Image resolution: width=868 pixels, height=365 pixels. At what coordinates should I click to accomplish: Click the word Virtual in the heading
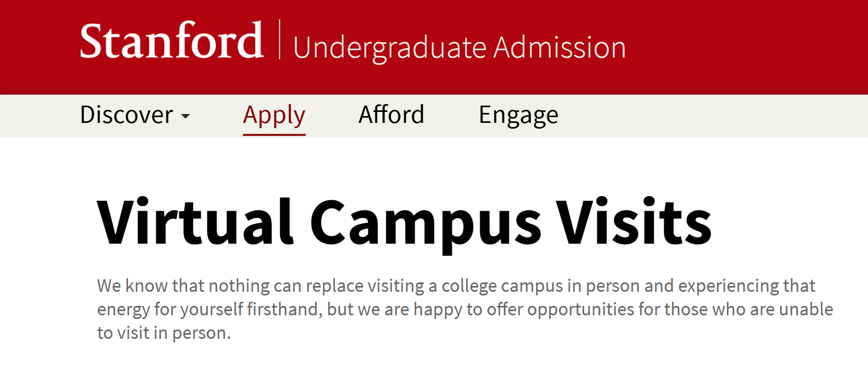click(x=195, y=221)
